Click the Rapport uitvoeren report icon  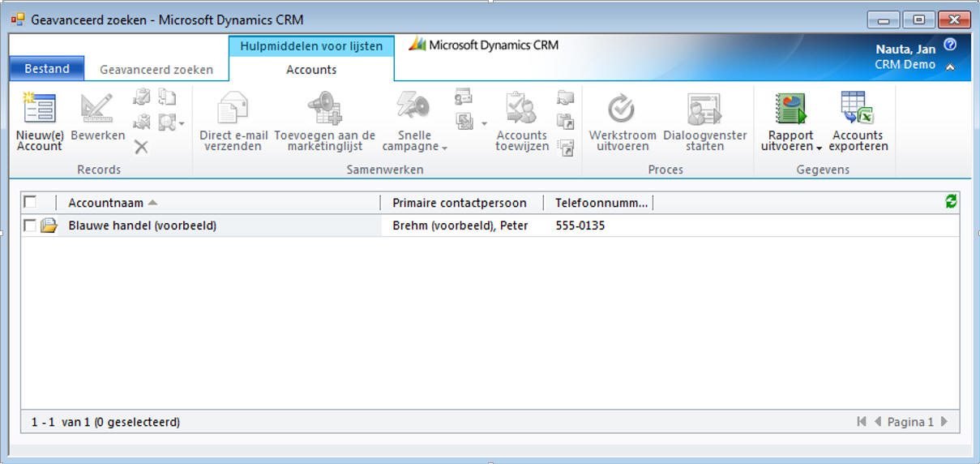[790, 109]
